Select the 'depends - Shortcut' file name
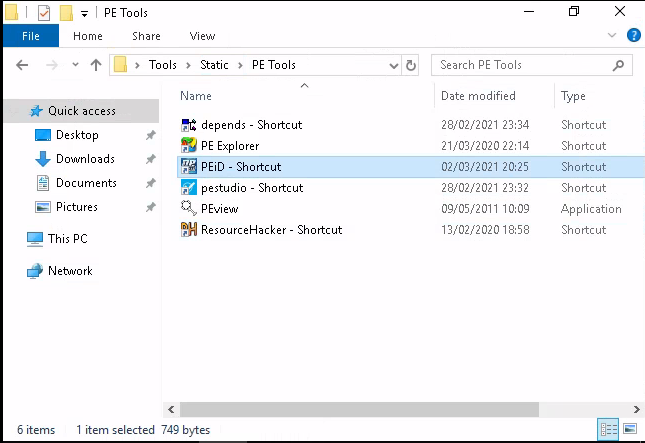Image resolution: width=645 pixels, height=443 pixels. pos(251,125)
